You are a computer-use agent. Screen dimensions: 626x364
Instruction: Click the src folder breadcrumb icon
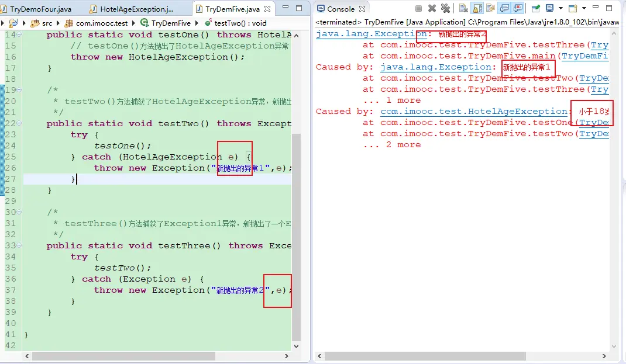[34, 23]
